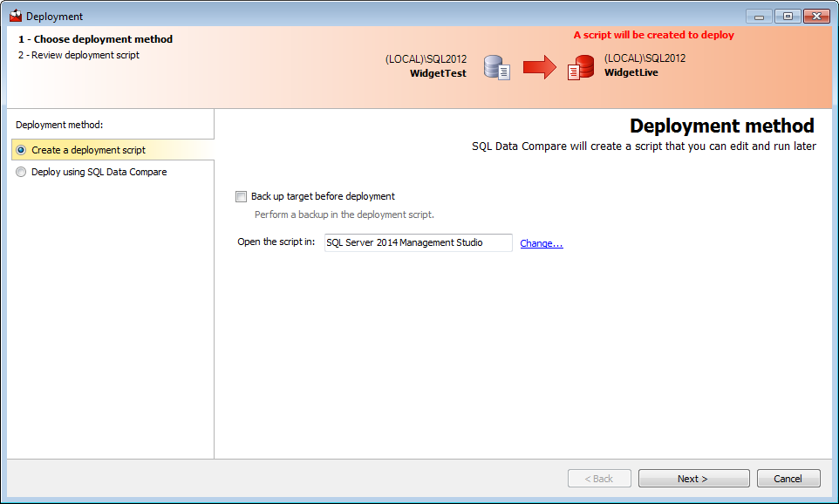This screenshot has width=839, height=504.
Task: Close the Deployment dialog window
Action: 816,16
